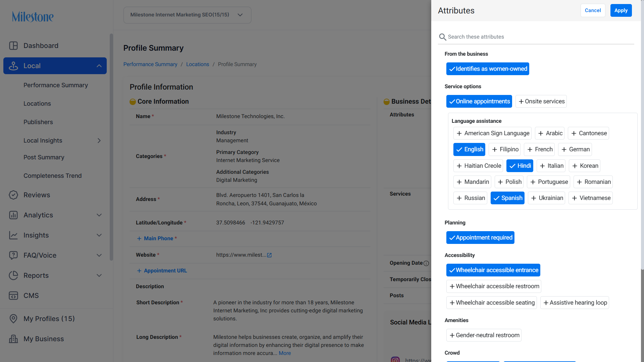The image size is (644, 362).
Task: Click the Reports pie chart icon
Action: (13, 275)
